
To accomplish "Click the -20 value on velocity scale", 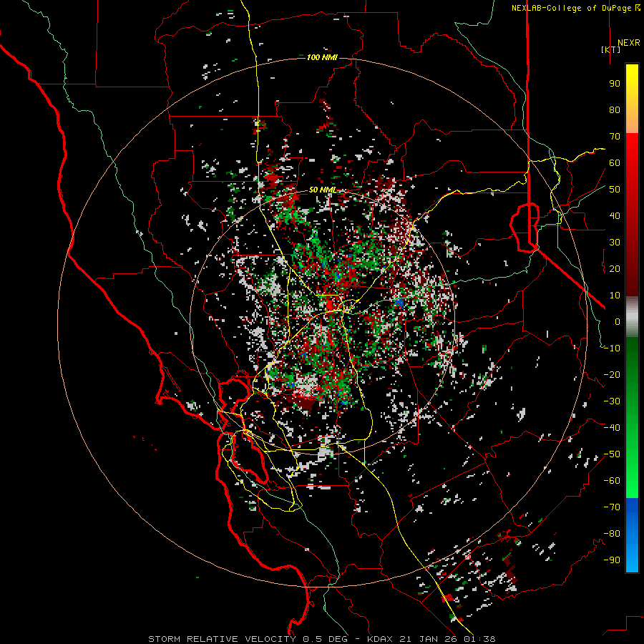I will point(612,374).
